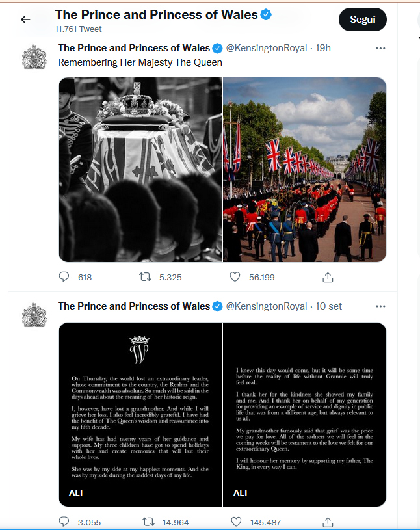Retweet the post with 14.964 retweets

[x=148, y=522]
